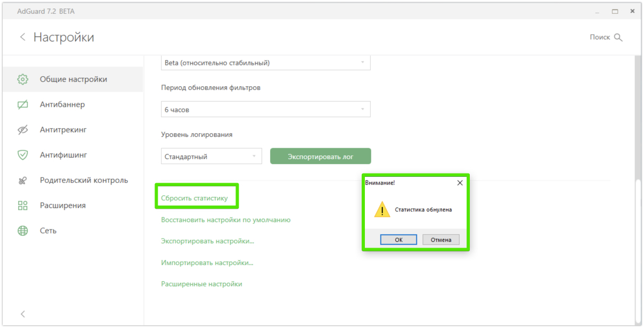Click the Статистика обнулена message text
644x328 pixels.
(x=423, y=210)
